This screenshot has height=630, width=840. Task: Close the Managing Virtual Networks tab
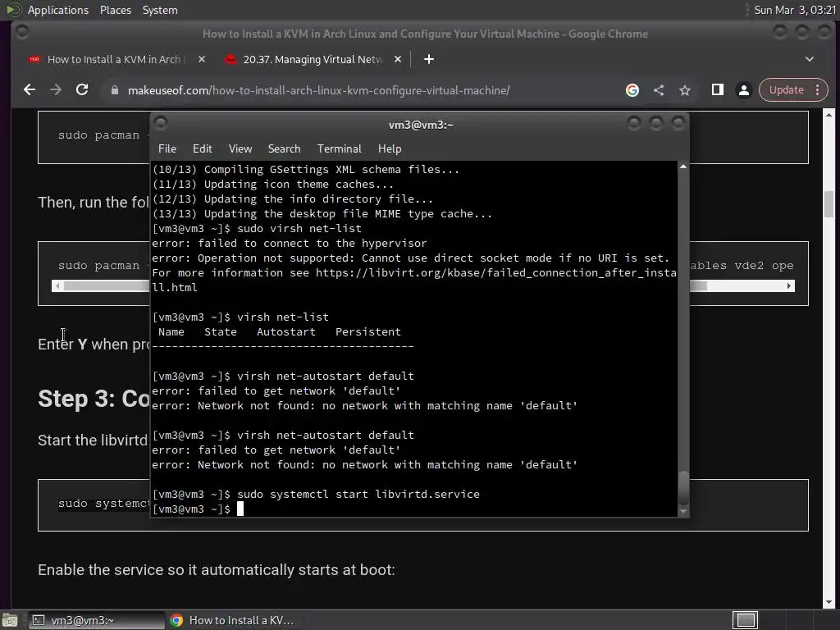(x=398, y=59)
